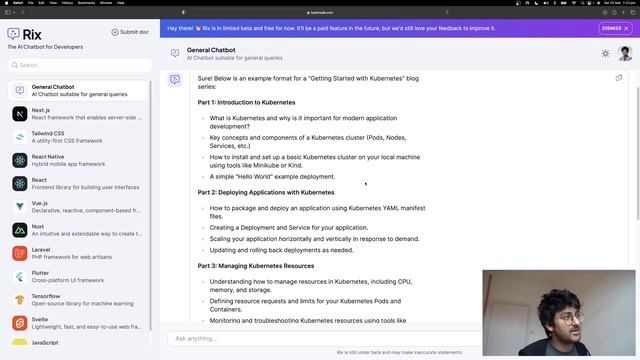The image size is (640, 360).
Task: Open the Submit doc option
Action: click(x=130, y=32)
